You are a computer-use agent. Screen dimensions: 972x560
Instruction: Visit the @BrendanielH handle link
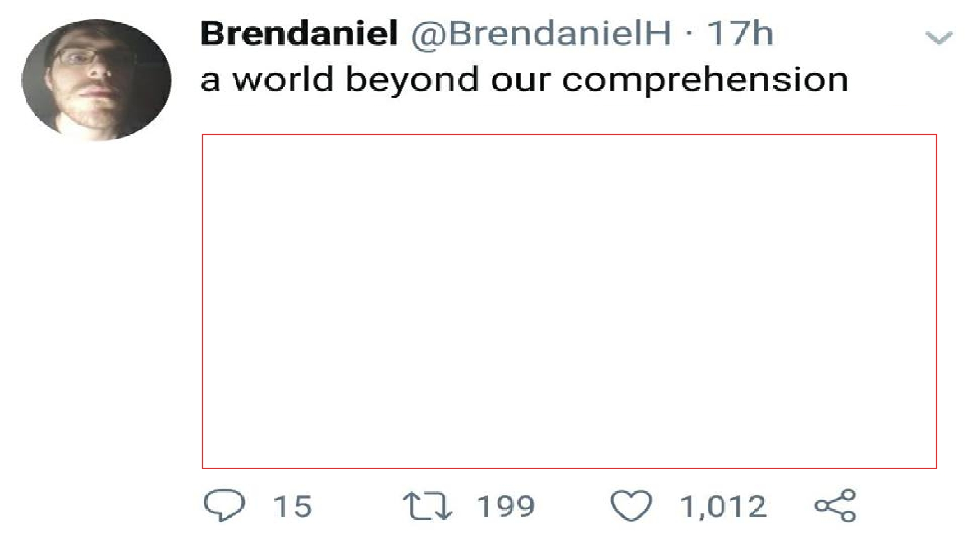pos(541,34)
